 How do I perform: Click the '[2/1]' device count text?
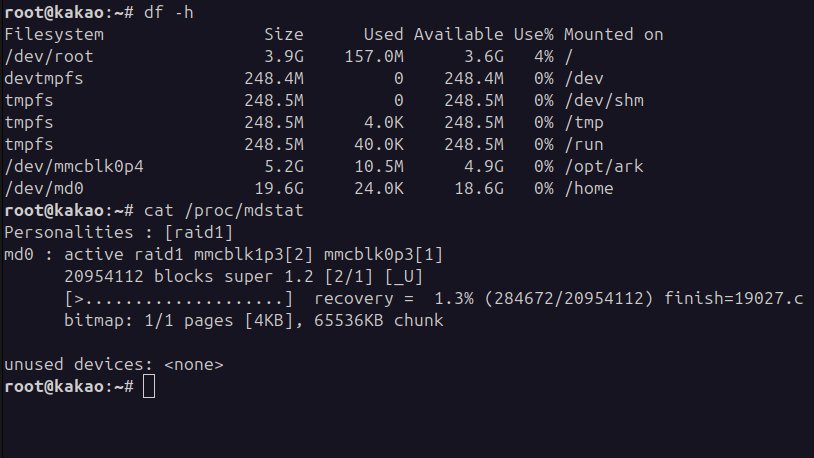pyautogui.click(x=349, y=276)
